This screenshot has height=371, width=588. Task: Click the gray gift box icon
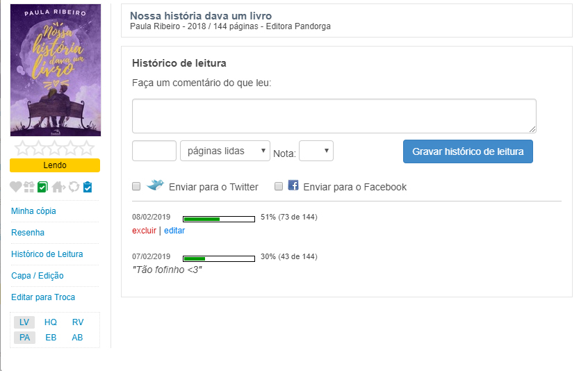pyautogui.click(x=28, y=187)
